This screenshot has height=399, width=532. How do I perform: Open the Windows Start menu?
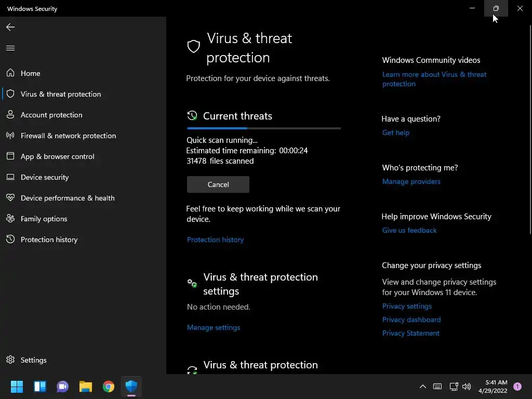coord(17,387)
